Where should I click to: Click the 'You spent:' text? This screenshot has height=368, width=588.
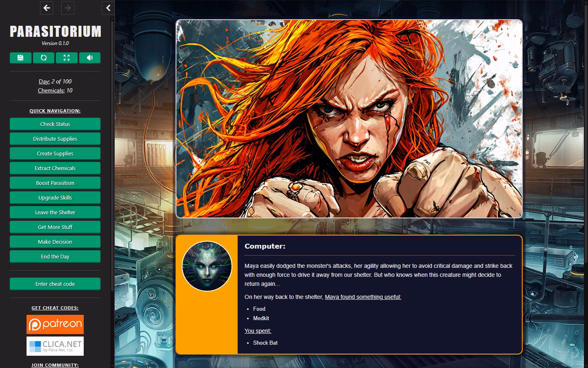click(258, 331)
